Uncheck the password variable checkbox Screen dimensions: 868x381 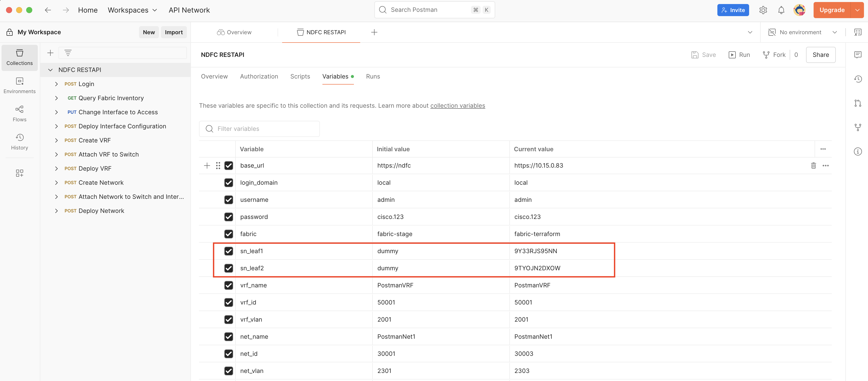(x=228, y=217)
